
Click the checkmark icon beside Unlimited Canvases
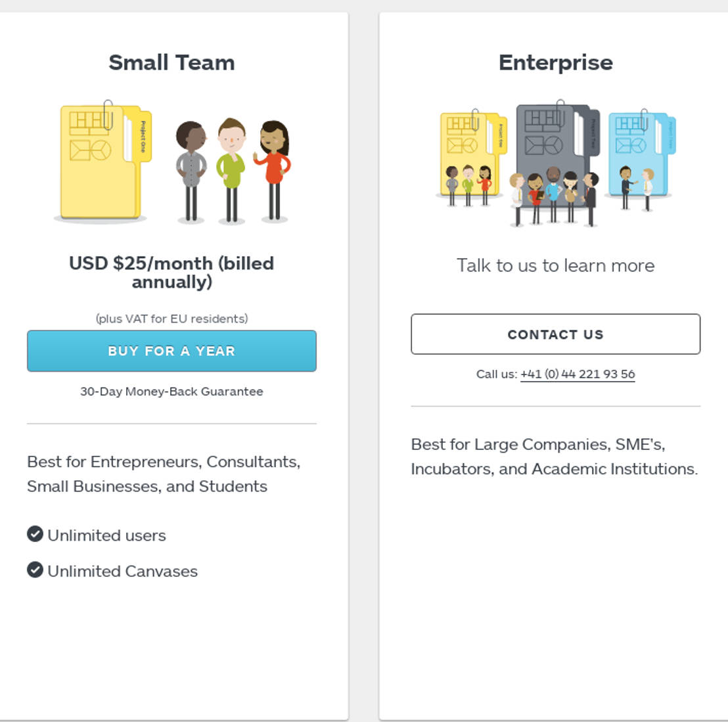tap(34, 570)
